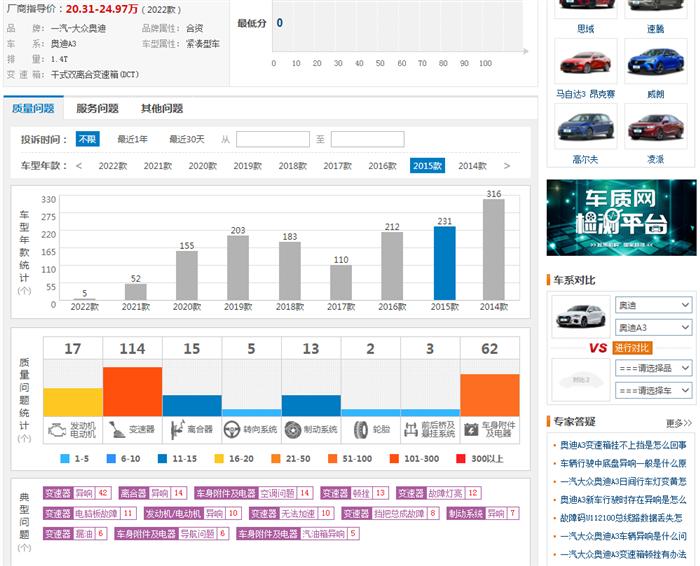The image size is (700, 566).
Task: Open 车辆行驶中底盘异响 question link
Action: 623,463
